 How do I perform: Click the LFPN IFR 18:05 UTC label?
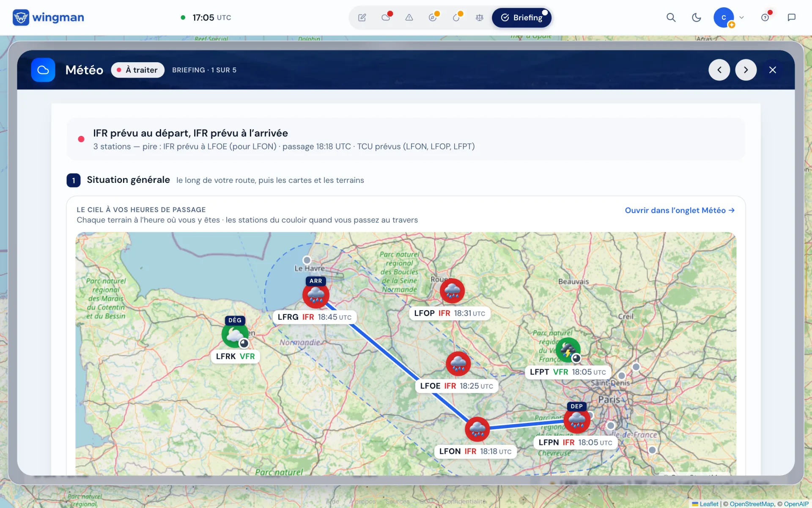(x=575, y=442)
